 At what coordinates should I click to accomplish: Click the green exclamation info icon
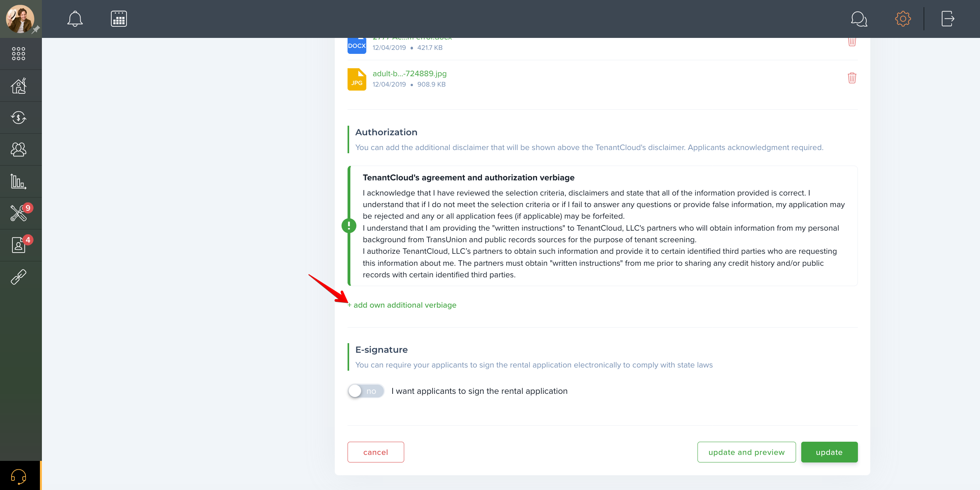[x=349, y=226]
